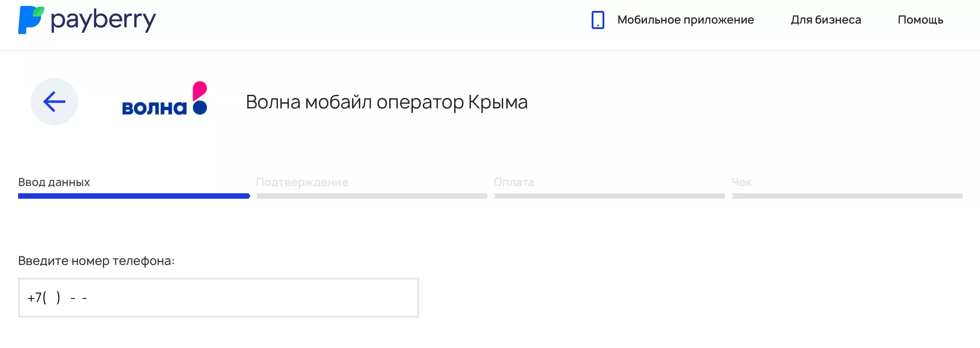Click the blue progress bar segment

(134, 196)
